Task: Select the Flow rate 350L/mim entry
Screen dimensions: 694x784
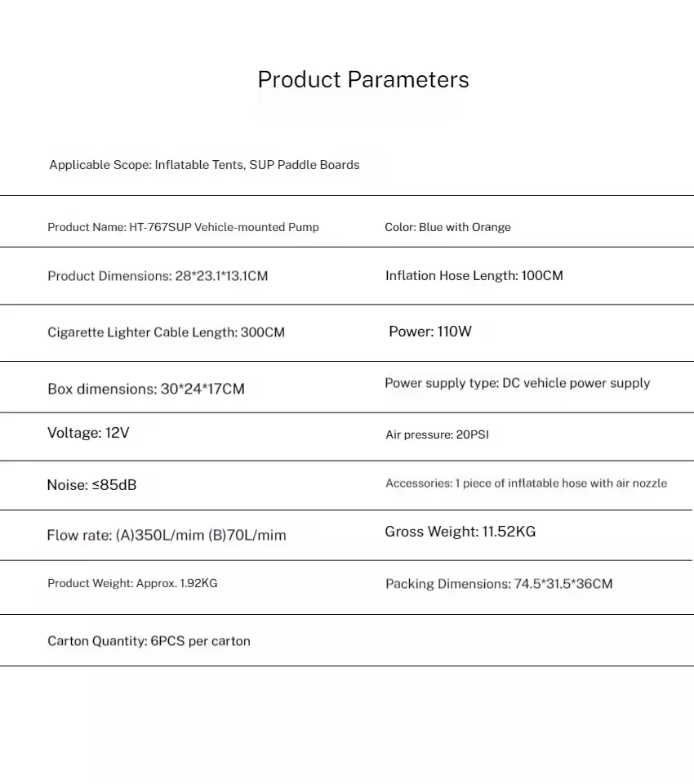Action: point(167,536)
